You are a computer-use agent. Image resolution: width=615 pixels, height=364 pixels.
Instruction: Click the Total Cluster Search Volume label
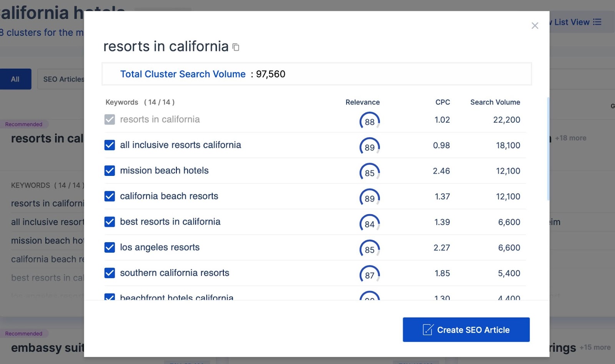[183, 74]
